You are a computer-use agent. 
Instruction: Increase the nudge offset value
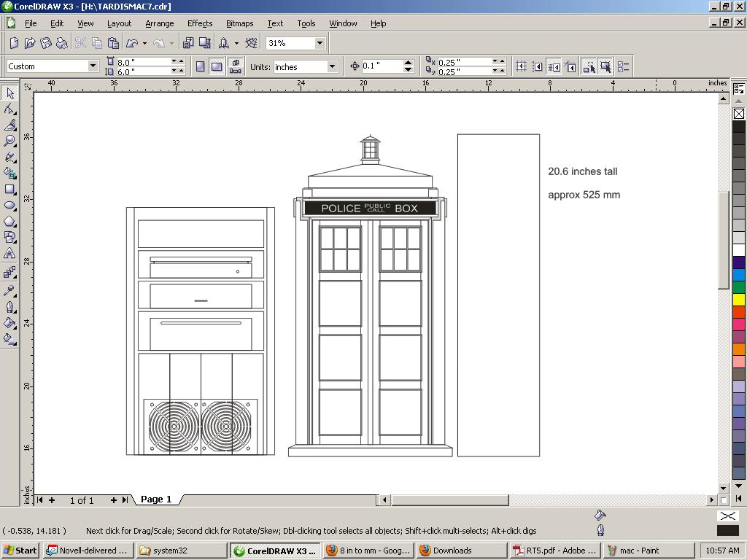tap(409, 63)
